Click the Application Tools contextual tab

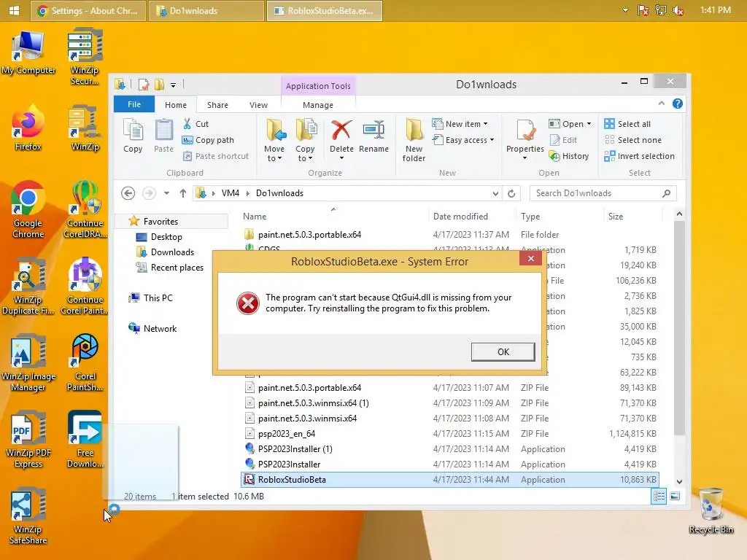click(x=318, y=86)
